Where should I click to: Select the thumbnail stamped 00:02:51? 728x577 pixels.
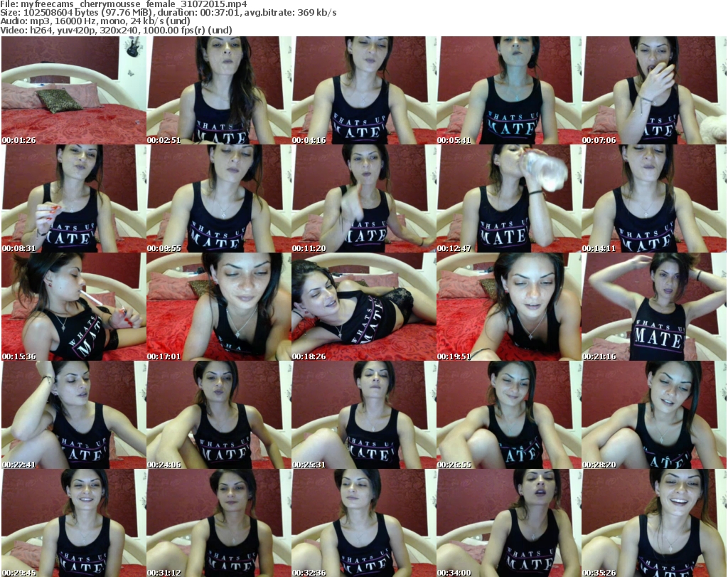(x=219, y=90)
